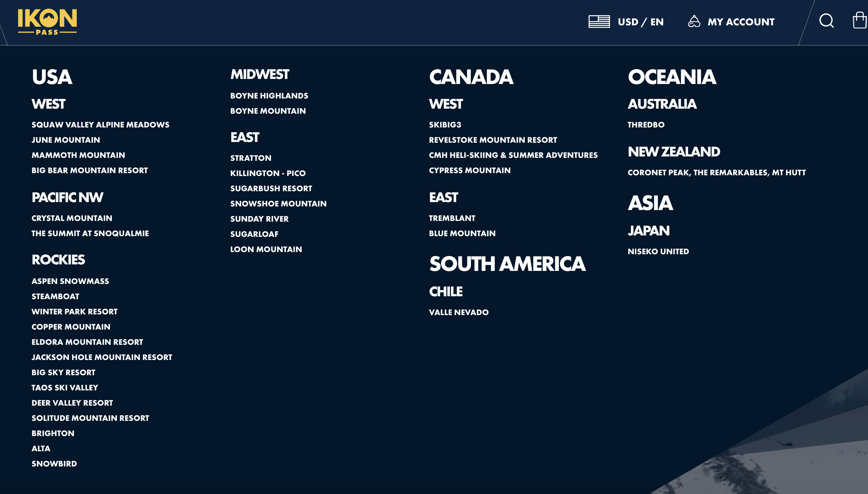Viewport: 868px width, 494px height.
Task: Click the US flag icon
Action: [x=599, y=22]
